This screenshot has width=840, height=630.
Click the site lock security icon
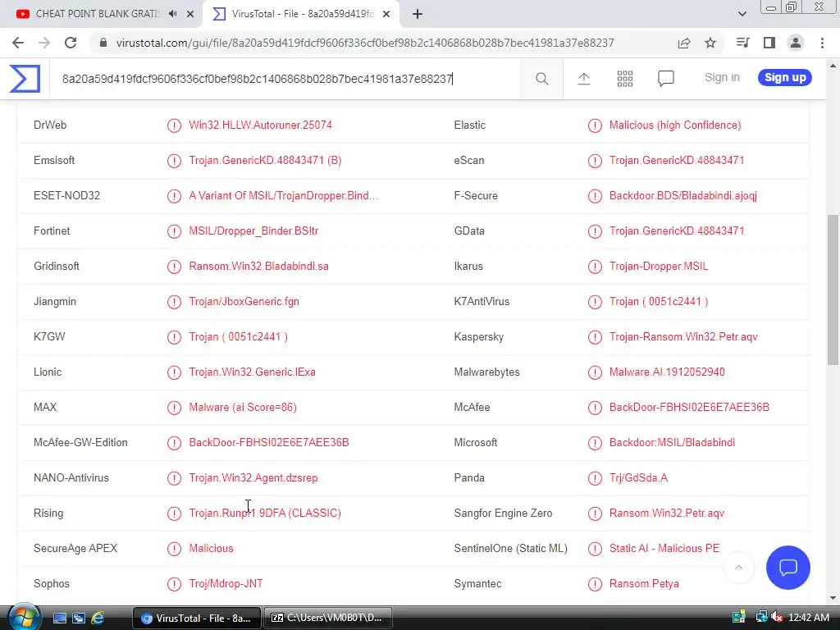click(x=103, y=43)
